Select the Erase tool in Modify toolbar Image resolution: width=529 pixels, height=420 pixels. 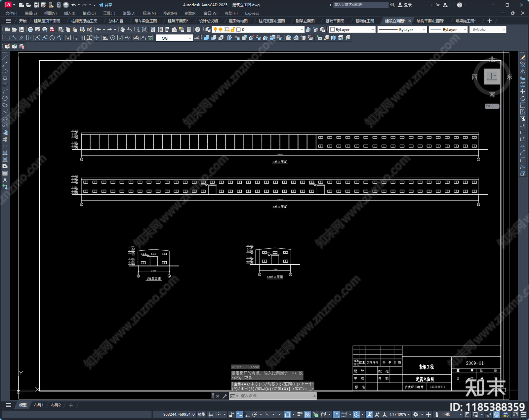tap(523, 58)
